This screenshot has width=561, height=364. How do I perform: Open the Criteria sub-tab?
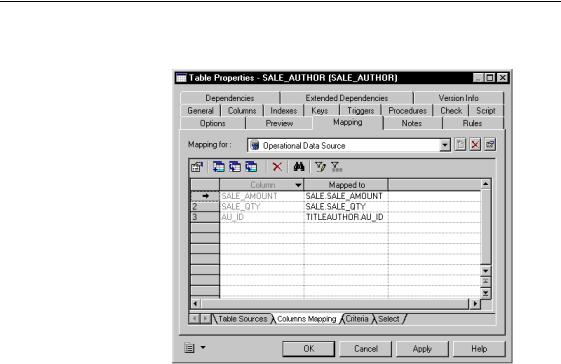[356, 319]
